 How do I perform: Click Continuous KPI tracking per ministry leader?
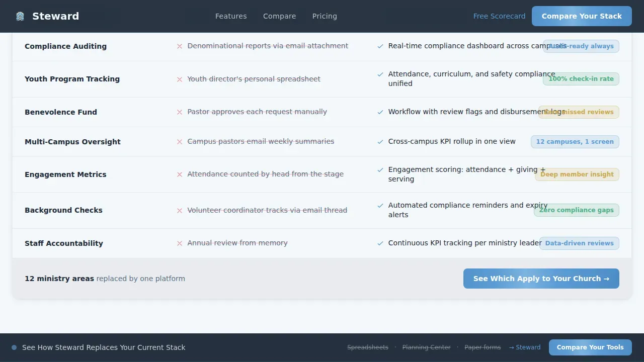point(465,243)
